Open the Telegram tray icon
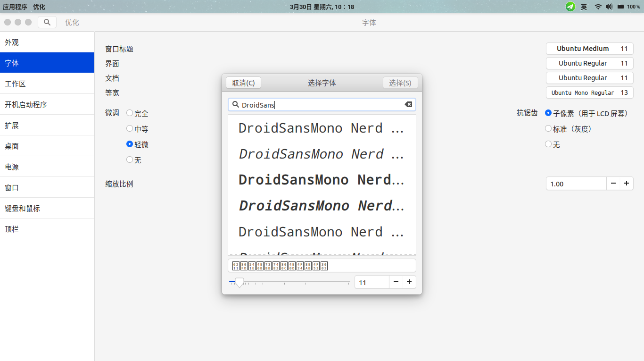644x361 pixels. pyautogui.click(x=570, y=7)
